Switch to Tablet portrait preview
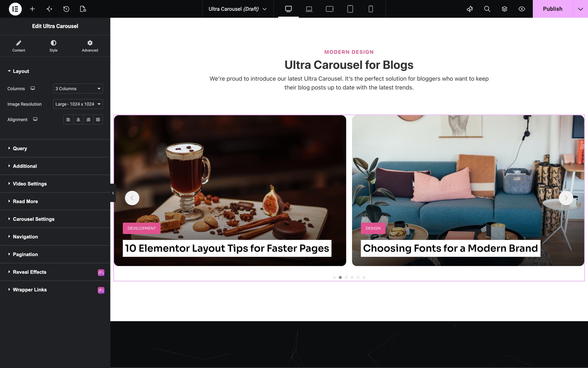 (350, 9)
